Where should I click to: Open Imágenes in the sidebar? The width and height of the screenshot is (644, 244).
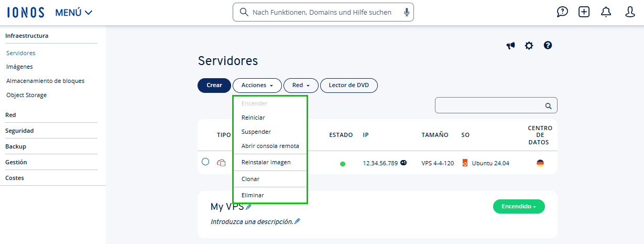click(19, 67)
